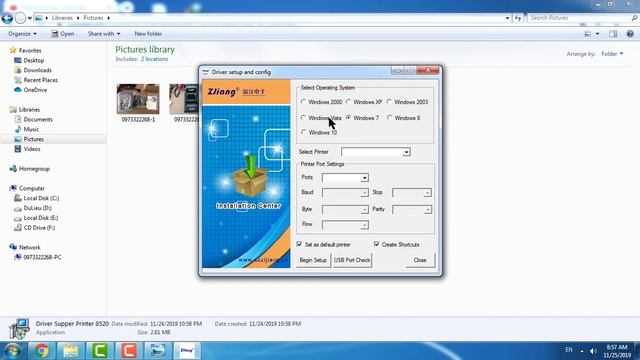The image size is (640, 360).
Task: Click the change view icon
Action: (x=588, y=34)
